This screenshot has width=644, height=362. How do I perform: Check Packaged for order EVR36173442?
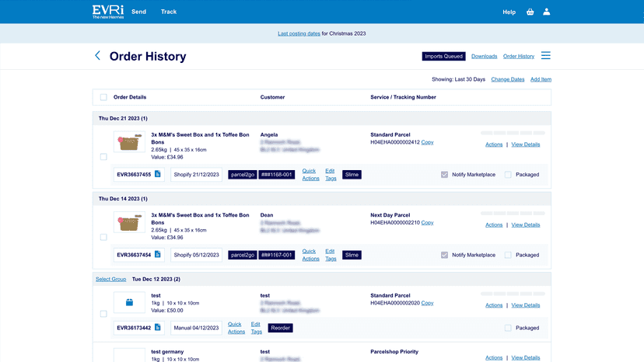(508, 328)
